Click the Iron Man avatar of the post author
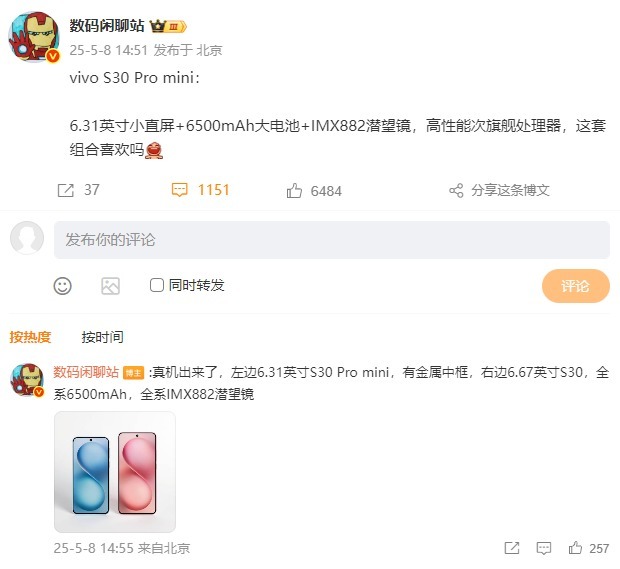This screenshot has height=569, width=620. [34, 37]
